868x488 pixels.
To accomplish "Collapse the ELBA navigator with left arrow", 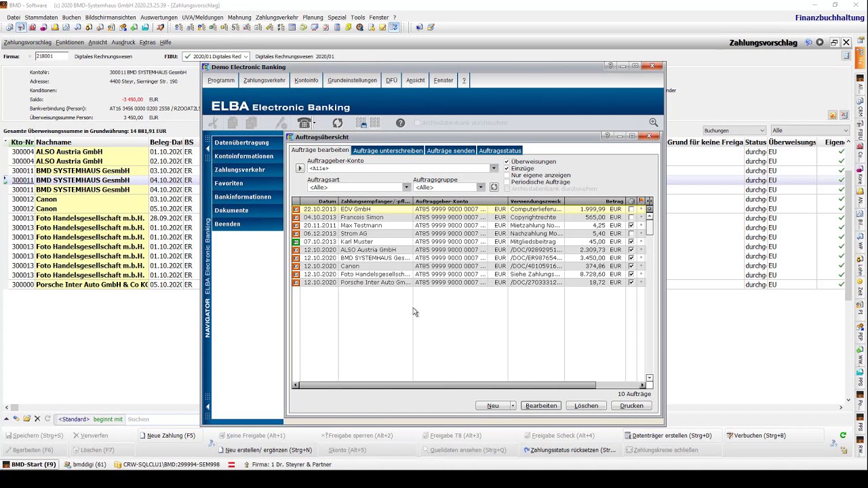I will click(208, 148).
